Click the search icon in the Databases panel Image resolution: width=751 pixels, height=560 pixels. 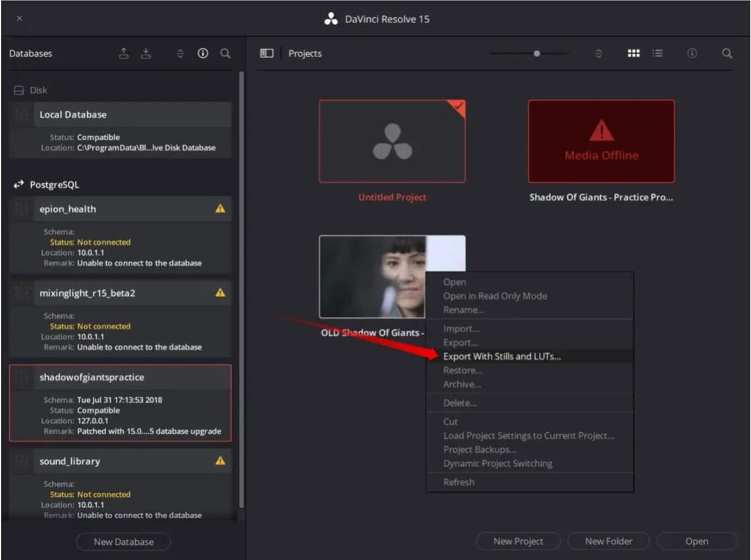(x=225, y=53)
